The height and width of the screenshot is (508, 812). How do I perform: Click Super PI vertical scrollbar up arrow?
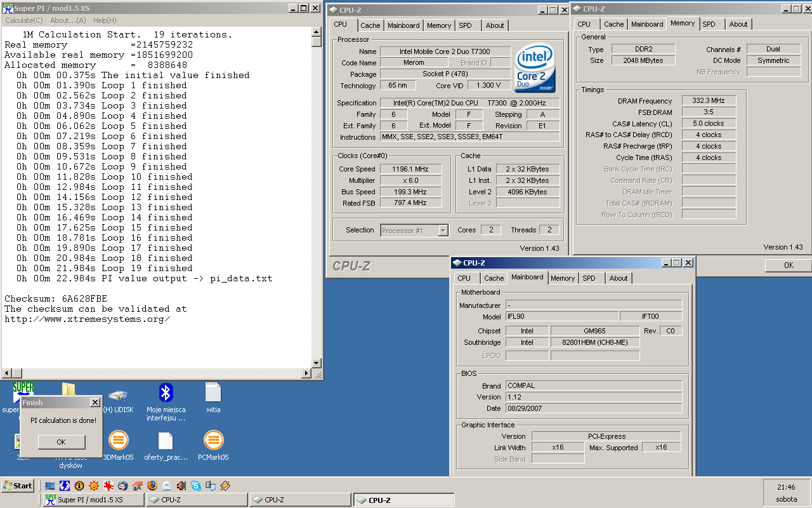pyautogui.click(x=317, y=32)
